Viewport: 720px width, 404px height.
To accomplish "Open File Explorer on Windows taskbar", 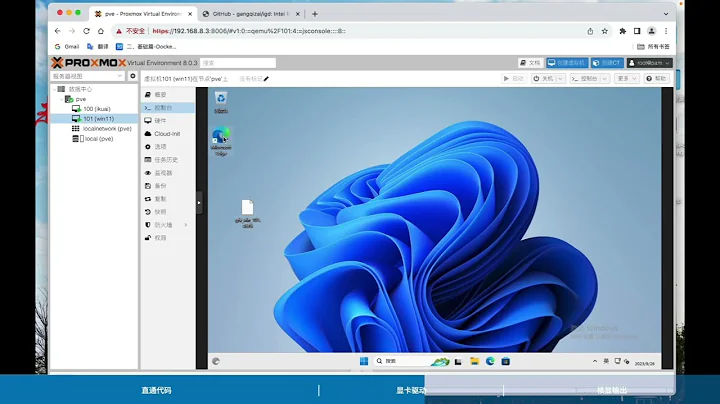I will coord(474,361).
